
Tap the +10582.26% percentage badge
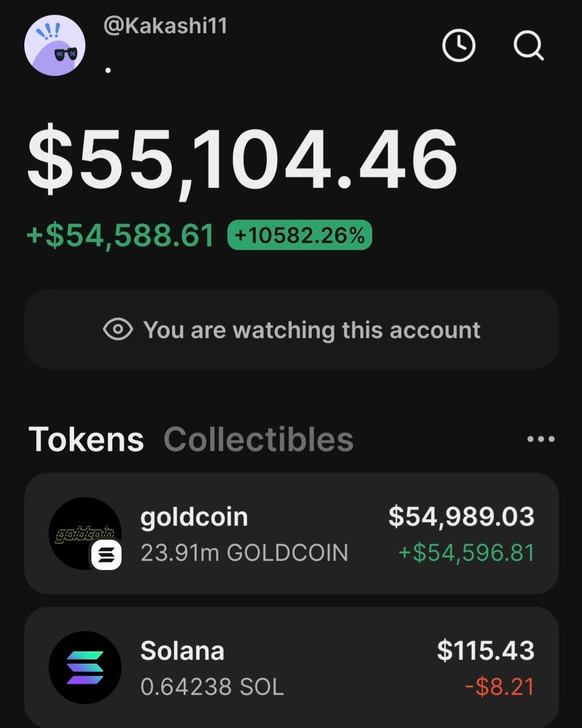click(300, 235)
